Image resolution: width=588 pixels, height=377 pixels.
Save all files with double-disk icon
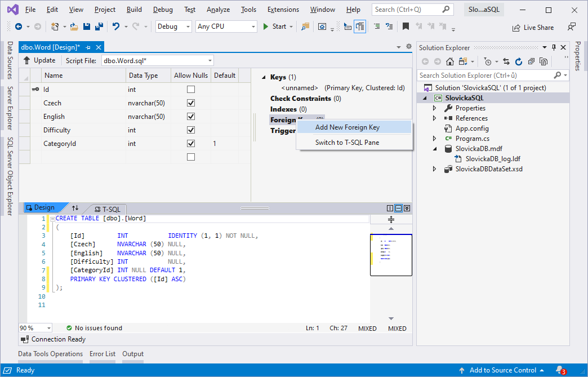point(99,26)
